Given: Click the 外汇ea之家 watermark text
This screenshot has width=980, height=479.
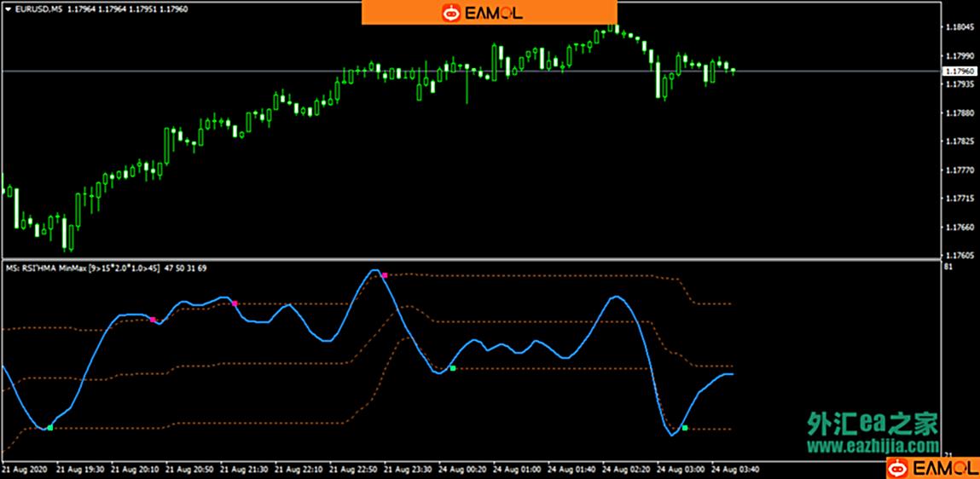Looking at the screenshot, I should click(873, 423).
